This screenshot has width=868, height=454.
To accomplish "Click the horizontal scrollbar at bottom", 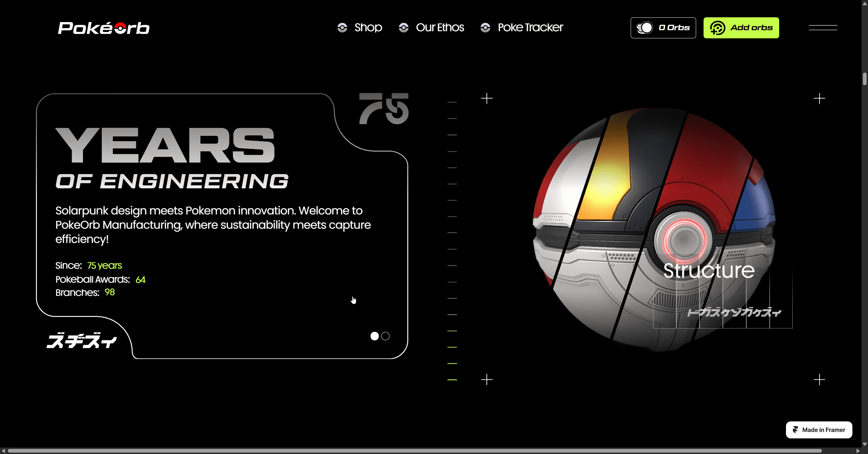I will pyautogui.click(x=415, y=451).
